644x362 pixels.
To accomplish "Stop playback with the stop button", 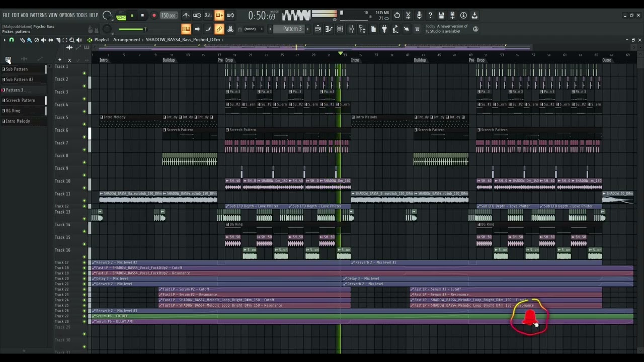I will 142,16.
